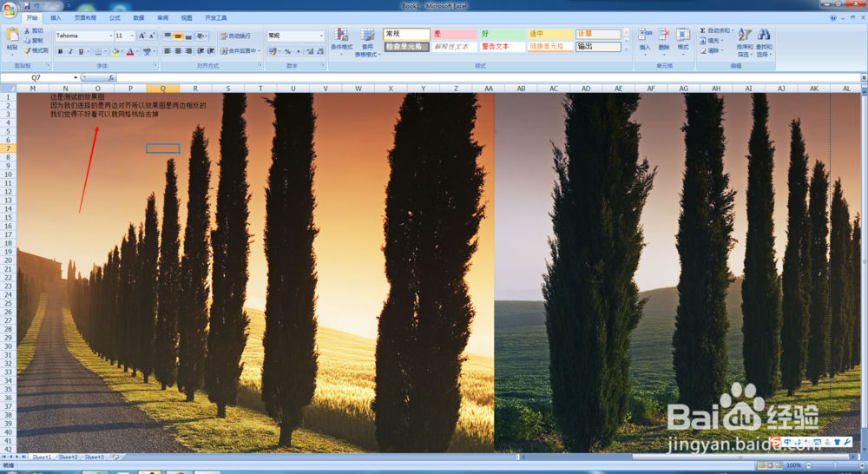Activate the Format Painter (格式刷) brush
This screenshot has height=474, width=868.
36,50
